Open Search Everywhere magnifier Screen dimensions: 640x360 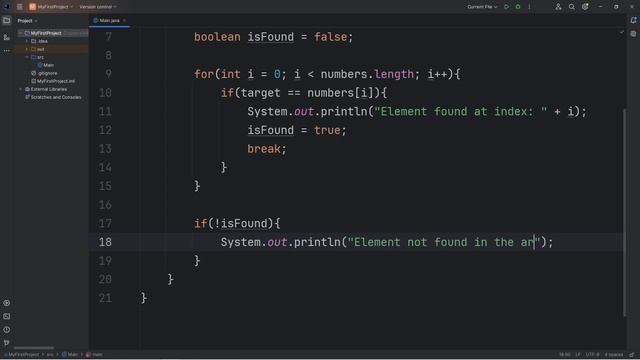[x=571, y=7]
